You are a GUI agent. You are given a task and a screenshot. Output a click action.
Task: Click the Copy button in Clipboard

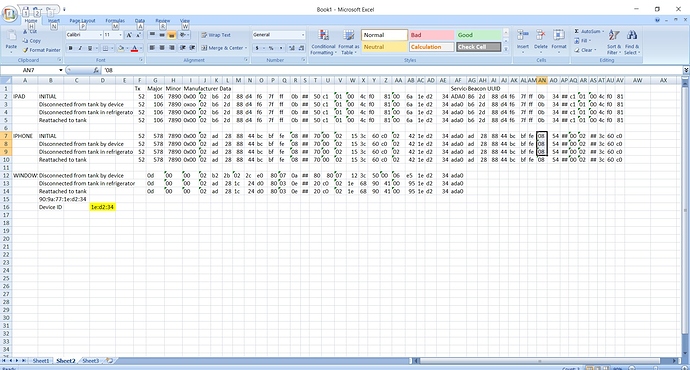click(x=32, y=40)
